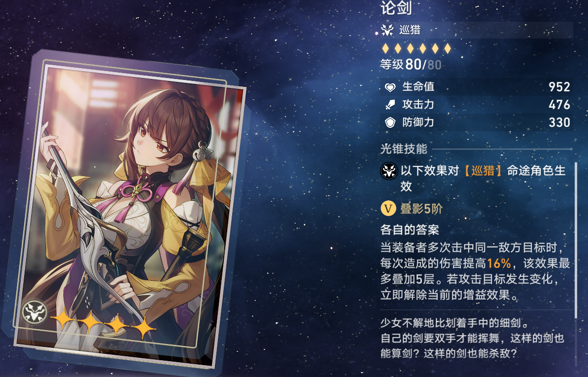Click the 各自的答案 skill name
The width and height of the screenshot is (588, 377).
point(410,229)
